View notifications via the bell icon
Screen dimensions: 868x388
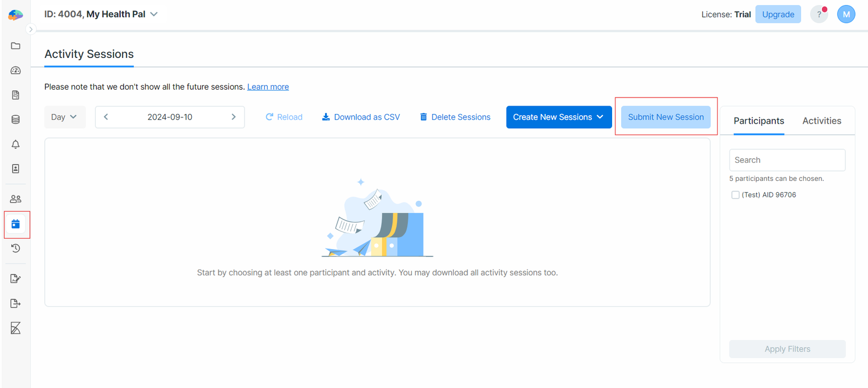point(15,144)
